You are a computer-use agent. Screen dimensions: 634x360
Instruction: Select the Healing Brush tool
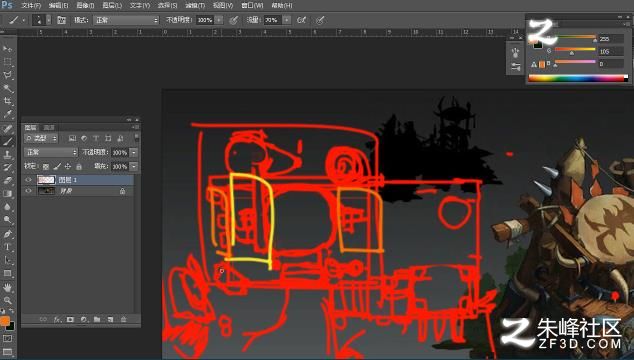7,129
